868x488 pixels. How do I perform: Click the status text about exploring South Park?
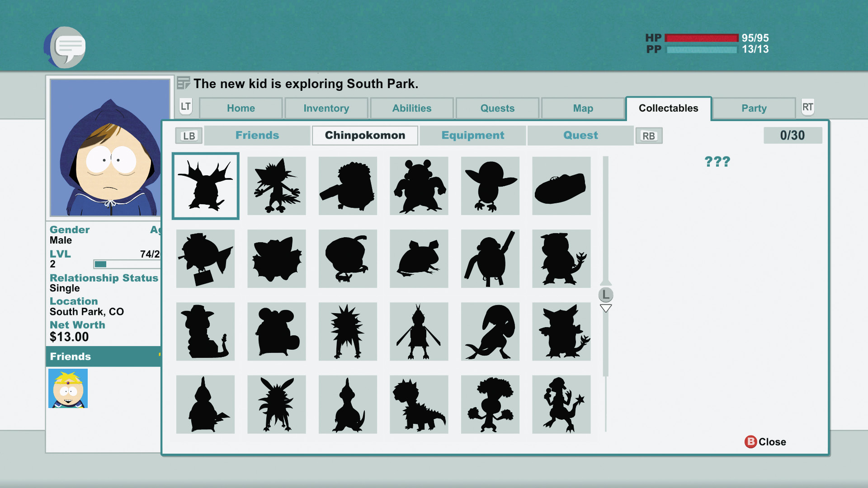pos(306,84)
